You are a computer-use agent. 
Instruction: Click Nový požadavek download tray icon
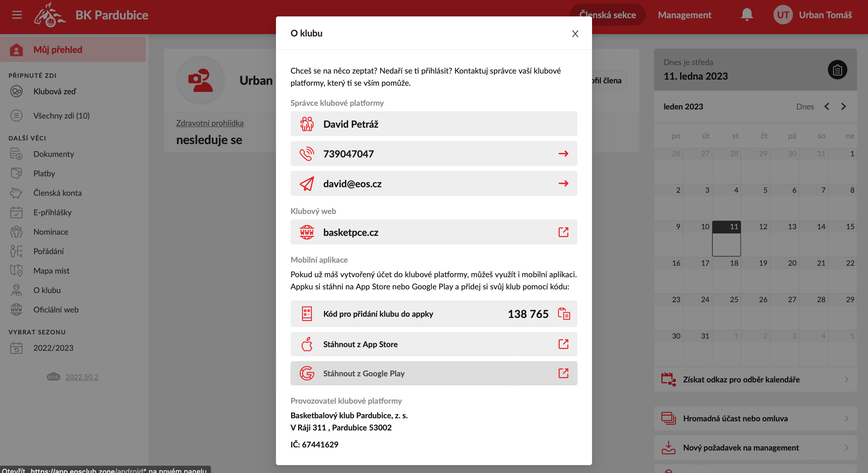668,448
